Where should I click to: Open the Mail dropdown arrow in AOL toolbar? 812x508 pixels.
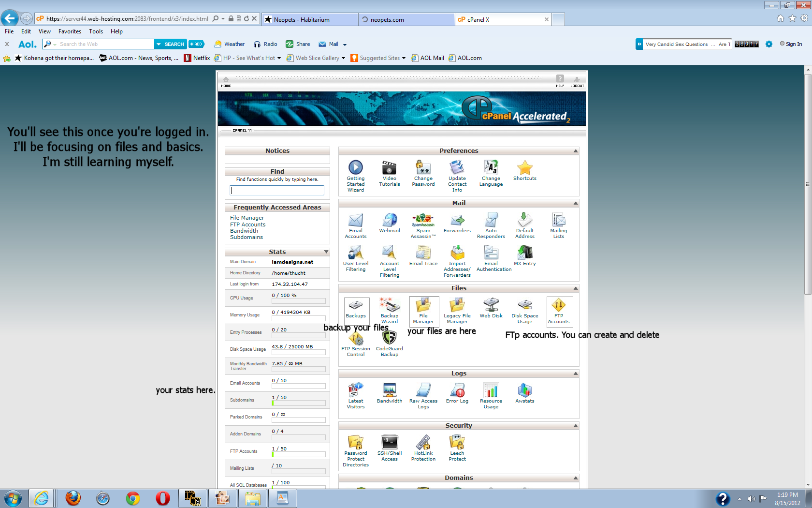[x=345, y=45]
